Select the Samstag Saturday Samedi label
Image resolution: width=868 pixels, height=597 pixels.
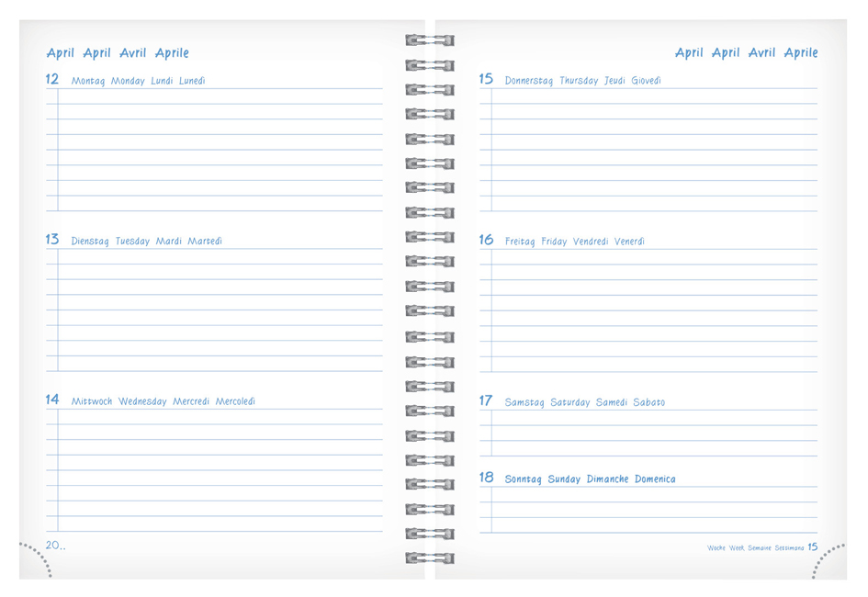point(584,402)
